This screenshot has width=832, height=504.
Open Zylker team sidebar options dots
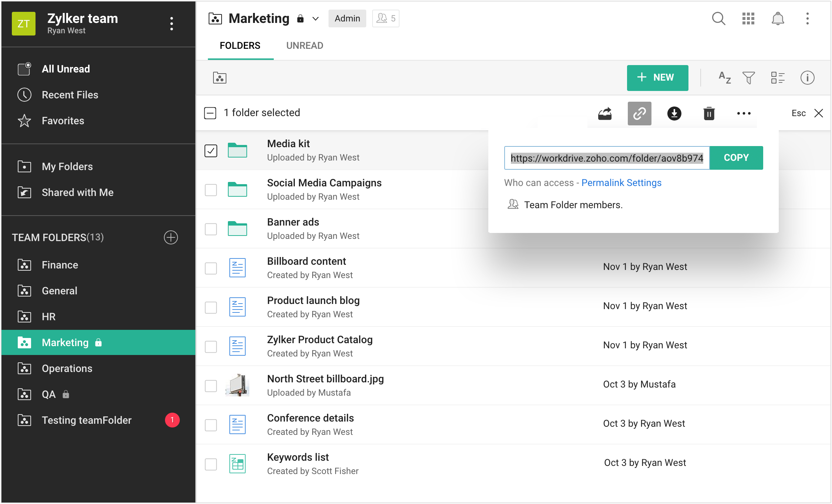tap(171, 24)
